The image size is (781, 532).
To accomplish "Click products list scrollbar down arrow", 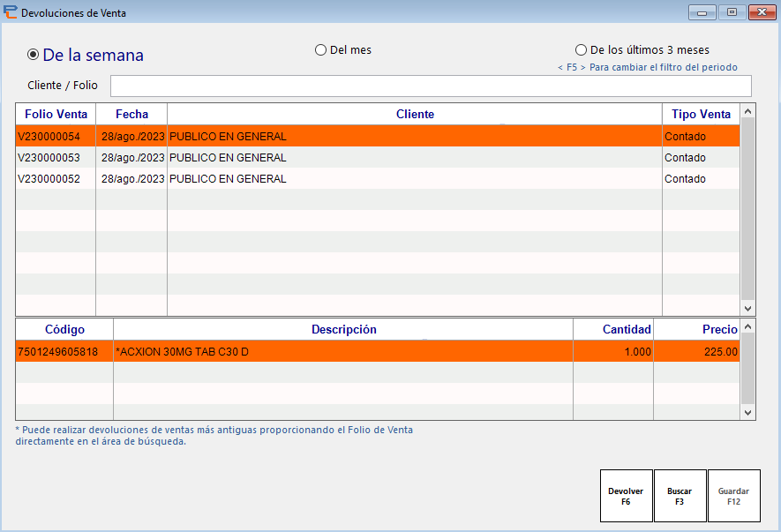I will (x=747, y=412).
